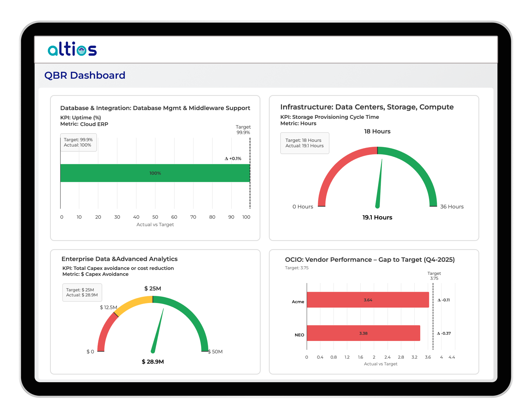Select the green 100% uptime bar
This screenshot has height=418, width=532.
click(155, 173)
